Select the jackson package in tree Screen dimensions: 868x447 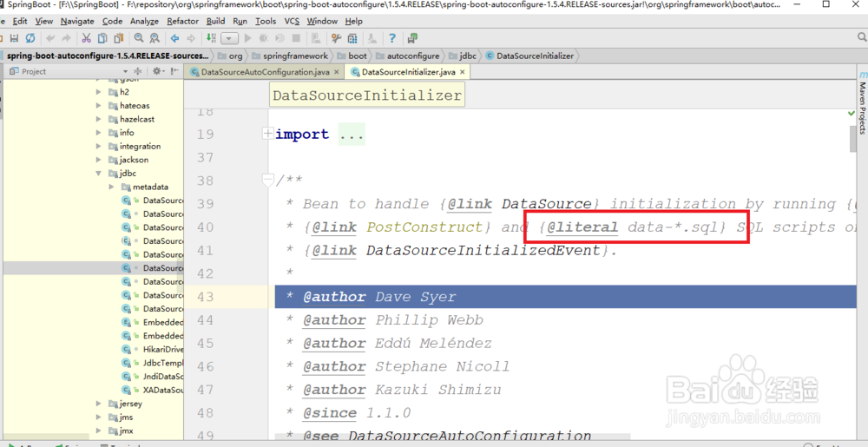[134, 160]
